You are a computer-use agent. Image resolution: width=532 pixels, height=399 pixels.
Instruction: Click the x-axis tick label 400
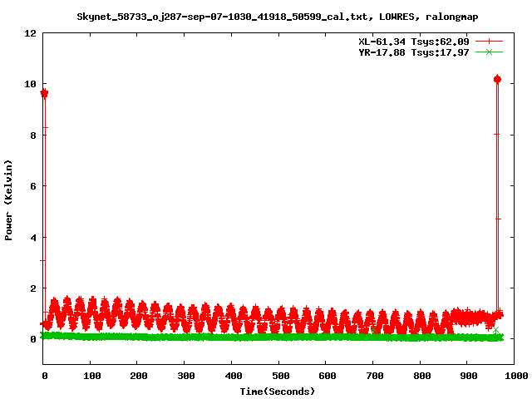233,376
